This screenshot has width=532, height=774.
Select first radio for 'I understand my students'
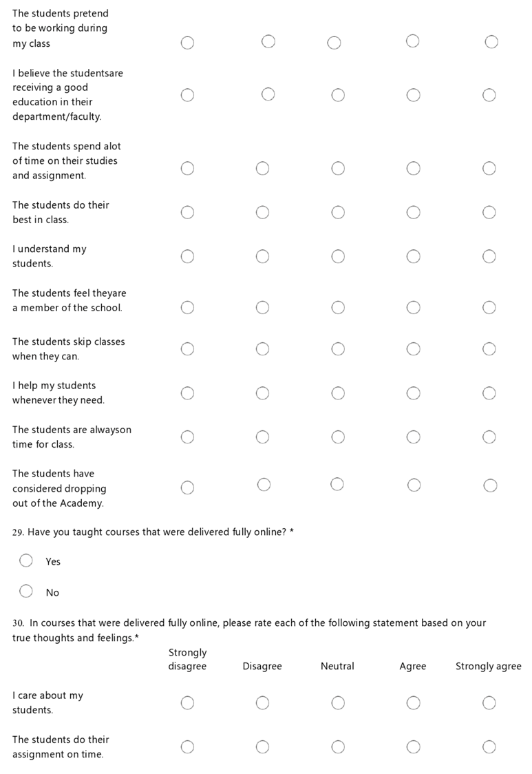[187, 256]
